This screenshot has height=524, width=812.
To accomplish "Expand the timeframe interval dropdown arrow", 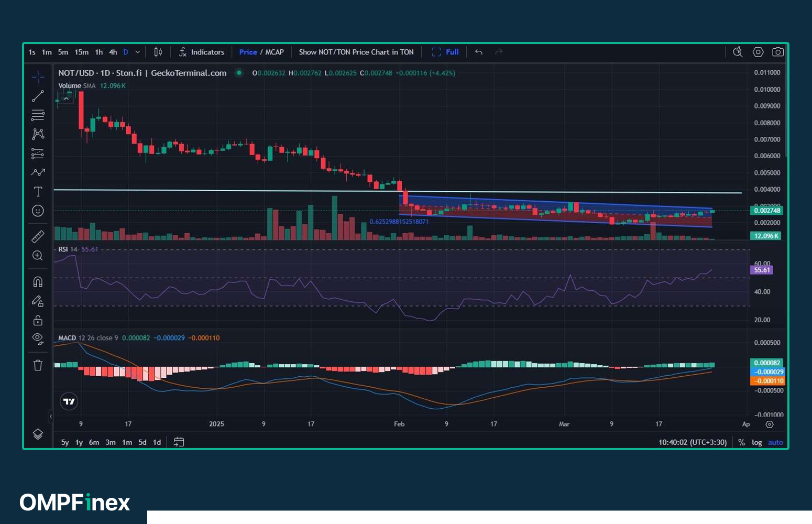I will [x=138, y=52].
